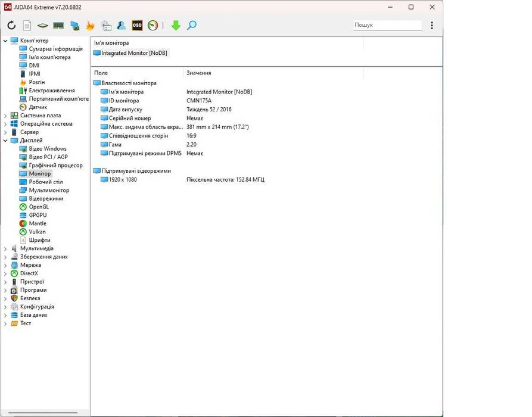
Task: Click the tree pane horizontal scrollbar
Action: pyautogui.click(x=43, y=413)
